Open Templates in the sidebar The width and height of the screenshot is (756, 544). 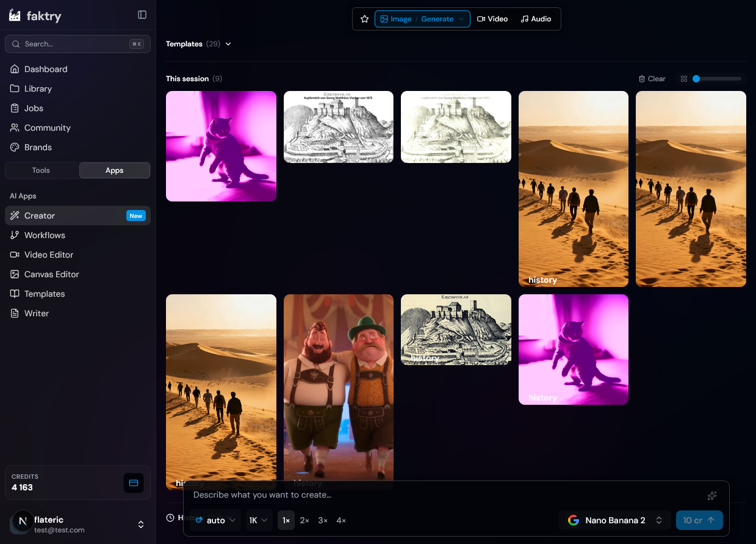(x=77, y=294)
